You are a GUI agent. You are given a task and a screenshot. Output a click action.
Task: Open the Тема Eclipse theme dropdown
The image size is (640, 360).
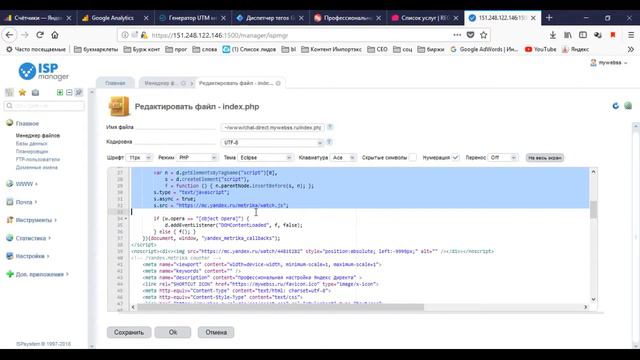pos(265,158)
